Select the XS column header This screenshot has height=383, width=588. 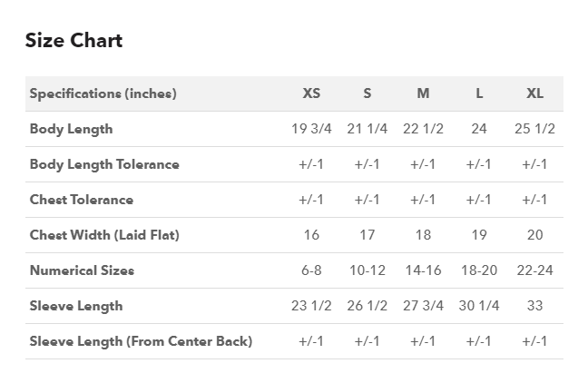pyautogui.click(x=311, y=93)
